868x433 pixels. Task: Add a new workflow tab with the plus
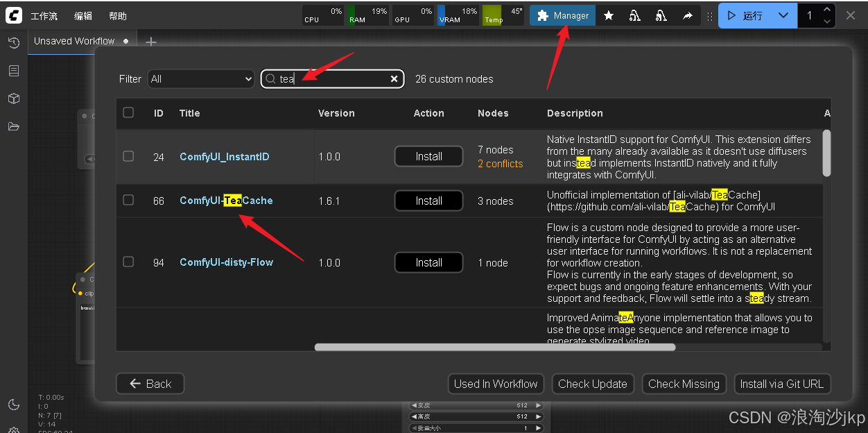point(150,42)
